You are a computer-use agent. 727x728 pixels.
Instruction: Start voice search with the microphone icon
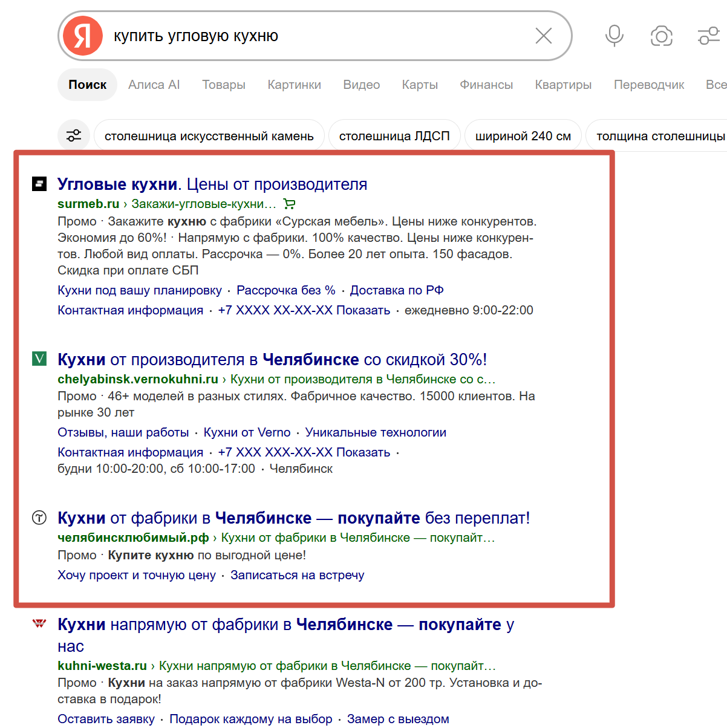pyautogui.click(x=615, y=36)
